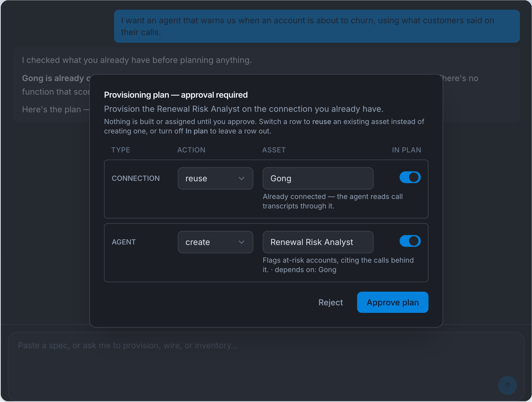Click 'Flags at-risk accounts' description text
The width and height of the screenshot is (532, 402).
[338, 265]
